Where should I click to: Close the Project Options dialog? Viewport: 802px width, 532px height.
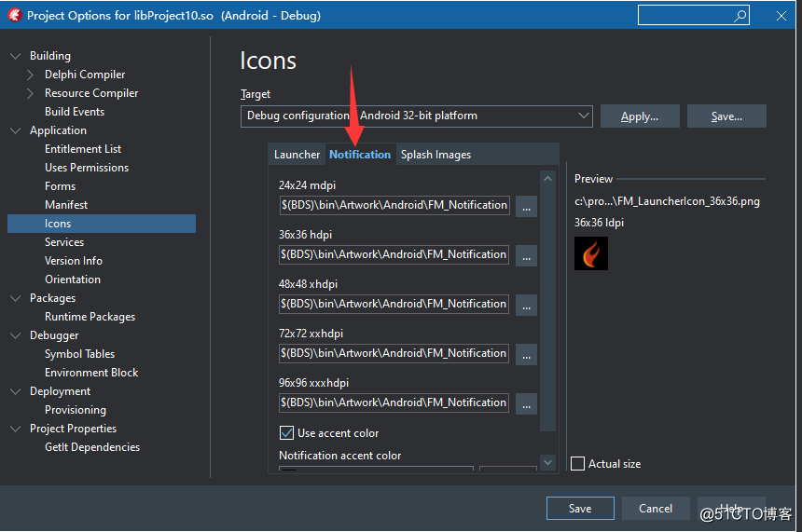pyautogui.click(x=781, y=16)
